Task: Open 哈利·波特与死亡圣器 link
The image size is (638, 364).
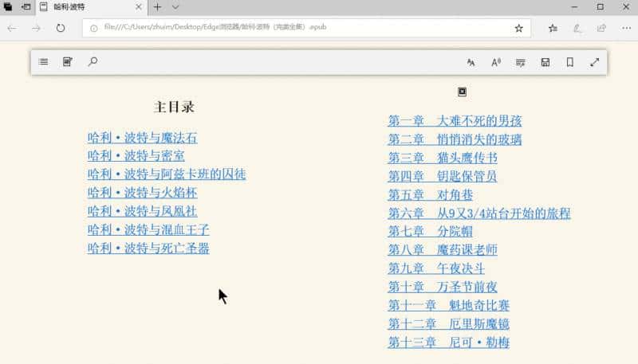Action: (x=148, y=249)
